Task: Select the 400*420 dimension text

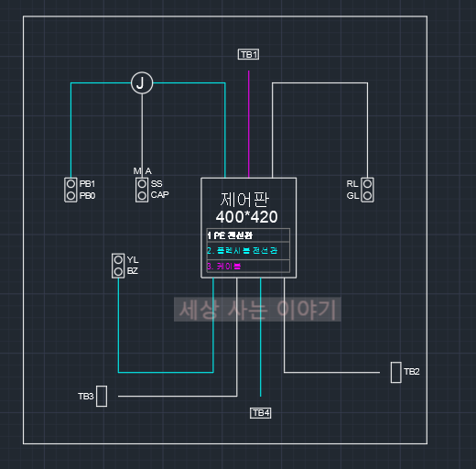Action: [x=246, y=217]
